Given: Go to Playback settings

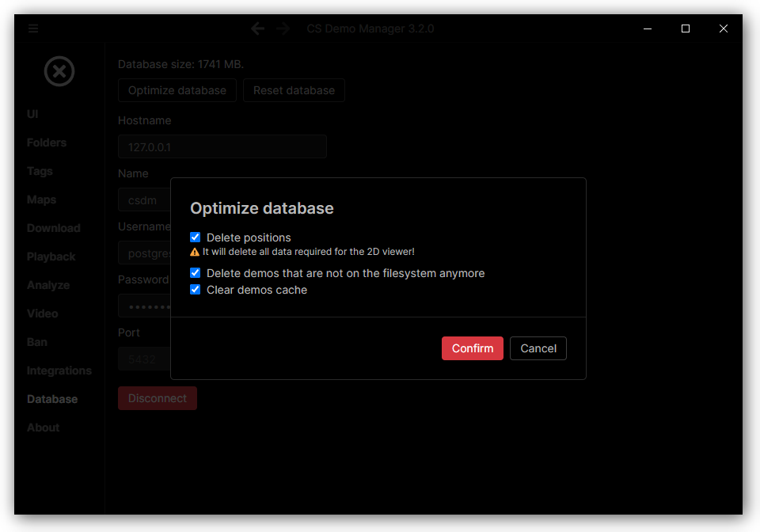Looking at the screenshot, I should click(51, 256).
